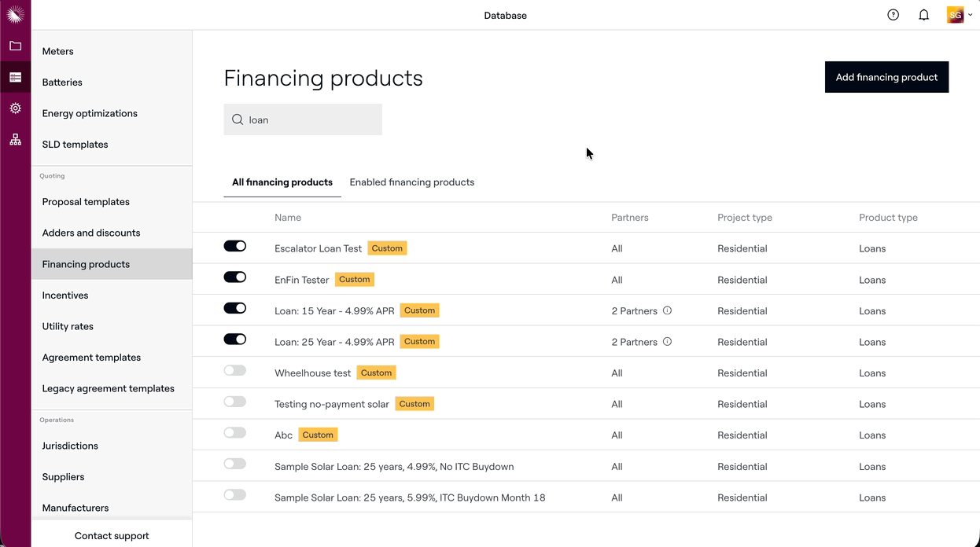Enable the Wheelhouse test toggle
Image resolution: width=980 pixels, height=547 pixels.
235,370
